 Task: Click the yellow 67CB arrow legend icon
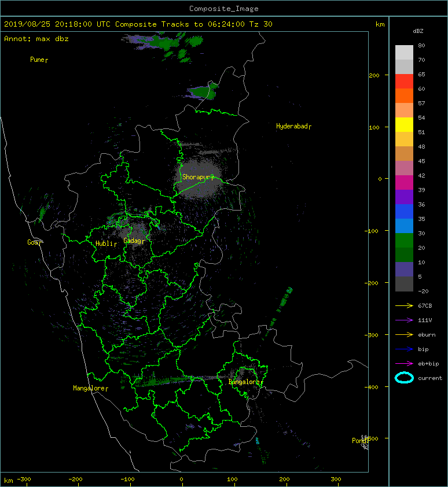pyautogui.click(x=404, y=305)
